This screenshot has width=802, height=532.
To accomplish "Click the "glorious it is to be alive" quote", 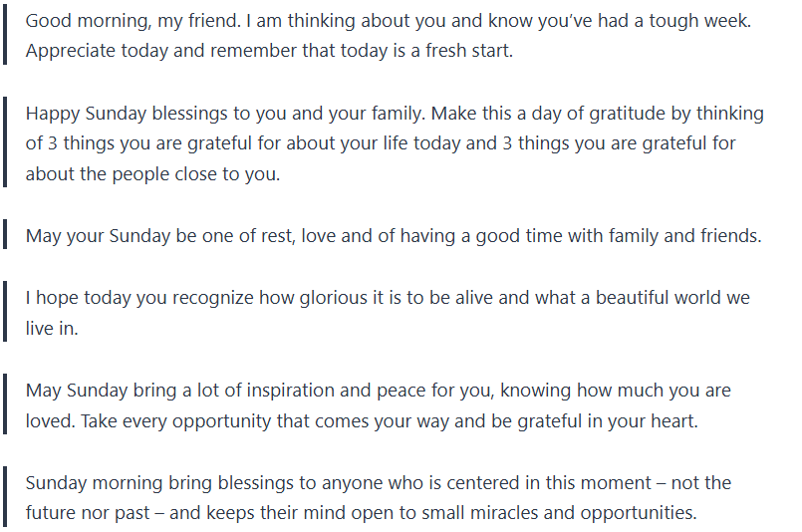I will (x=388, y=313).
